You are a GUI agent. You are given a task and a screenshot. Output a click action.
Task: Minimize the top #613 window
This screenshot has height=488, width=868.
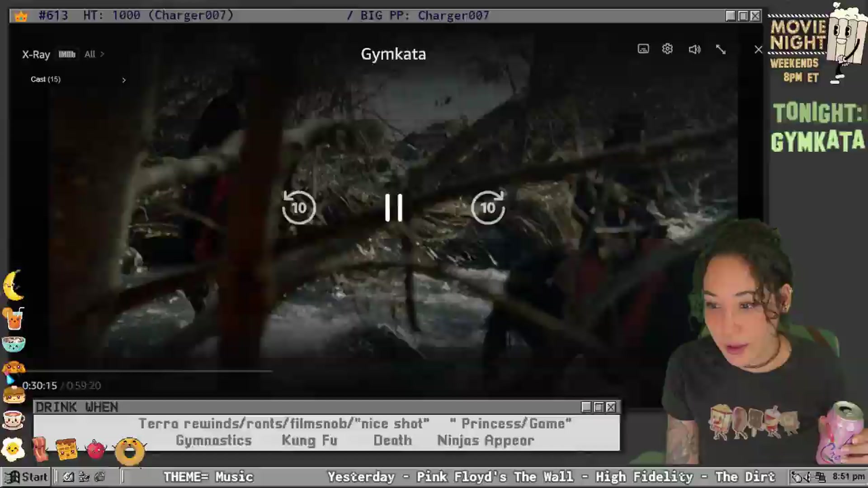point(731,16)
